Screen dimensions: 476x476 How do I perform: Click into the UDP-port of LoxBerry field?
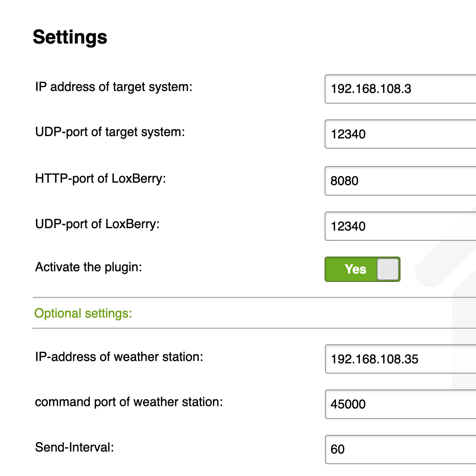(x=400, y=226)
